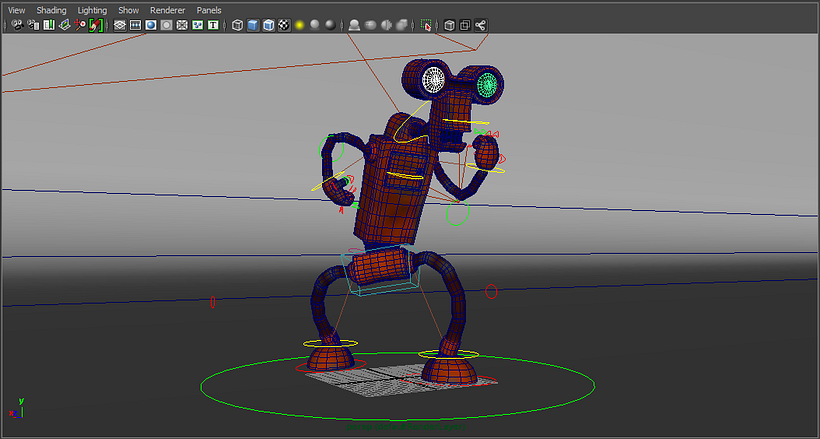Click the camera bookmarks icon
This screenshot has height=439, width=820.
coord(49,25)
